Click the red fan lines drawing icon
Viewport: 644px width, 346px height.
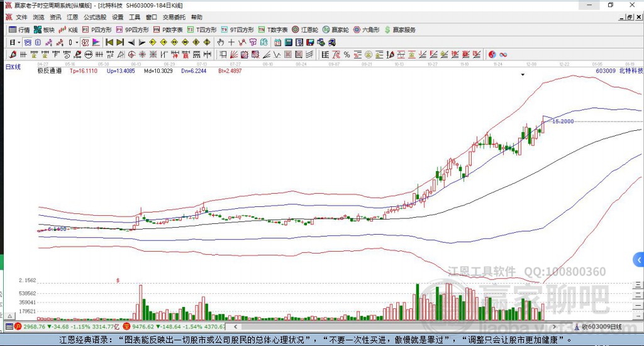234,55
